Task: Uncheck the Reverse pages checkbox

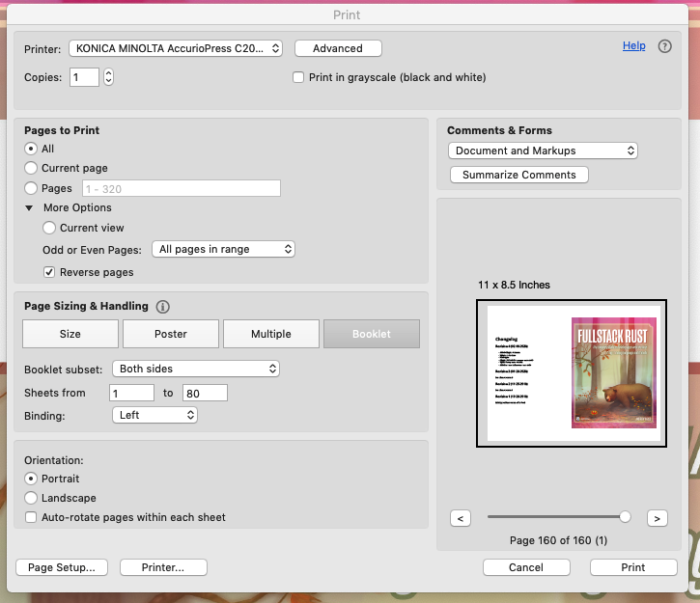Action: (x=50, y=272)
